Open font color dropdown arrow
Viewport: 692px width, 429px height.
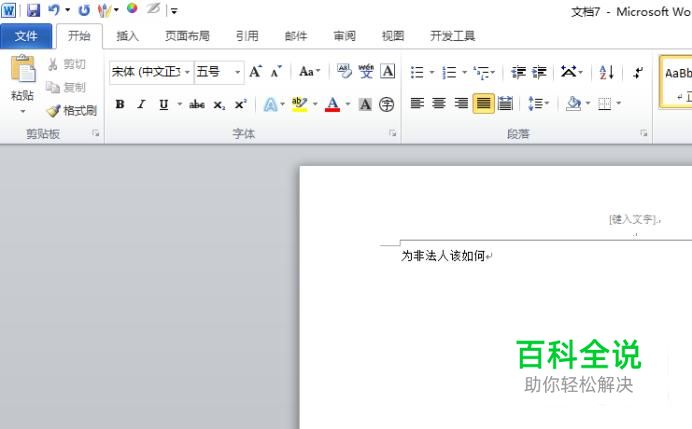coord(348,105)
